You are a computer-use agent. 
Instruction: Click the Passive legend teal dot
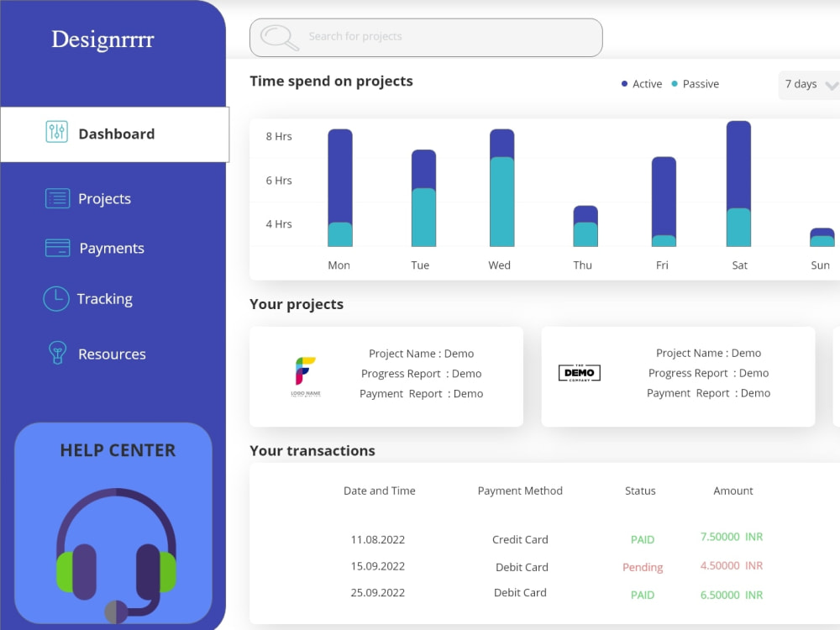675,83
